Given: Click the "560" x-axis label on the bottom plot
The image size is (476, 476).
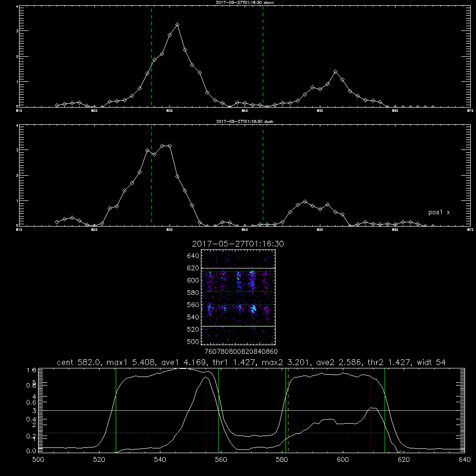Looking at the screenshot, I should (x=221, y=460).
